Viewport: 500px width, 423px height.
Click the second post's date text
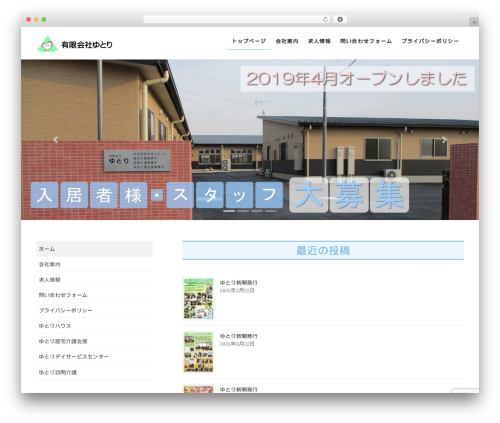tap(237, 344)
